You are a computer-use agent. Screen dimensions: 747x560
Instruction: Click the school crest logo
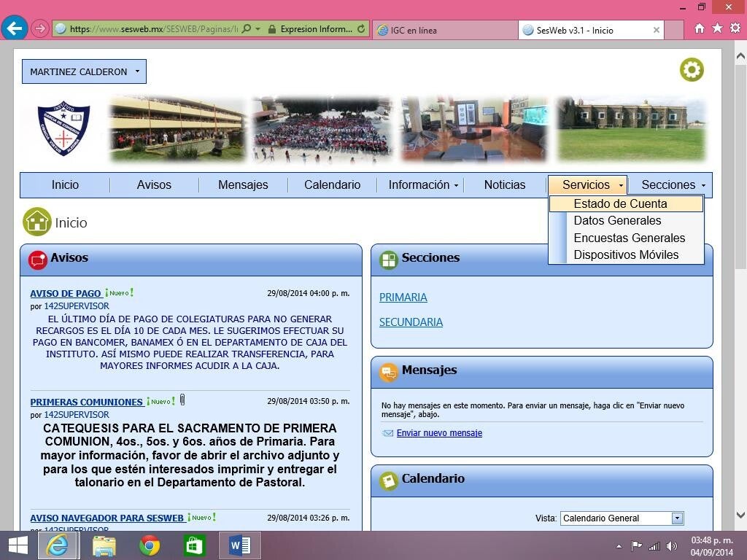pos(63,129)
